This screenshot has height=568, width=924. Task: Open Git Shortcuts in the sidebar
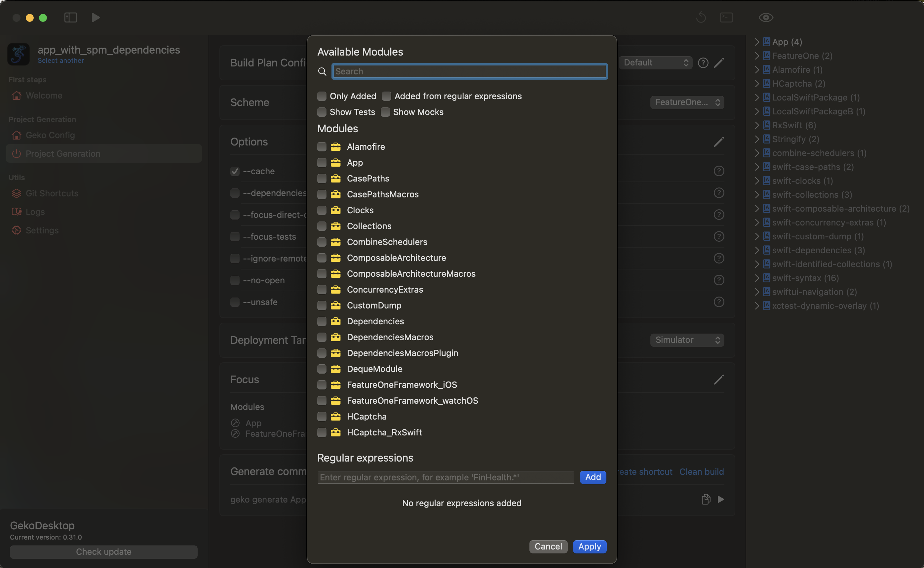(52, 193)
